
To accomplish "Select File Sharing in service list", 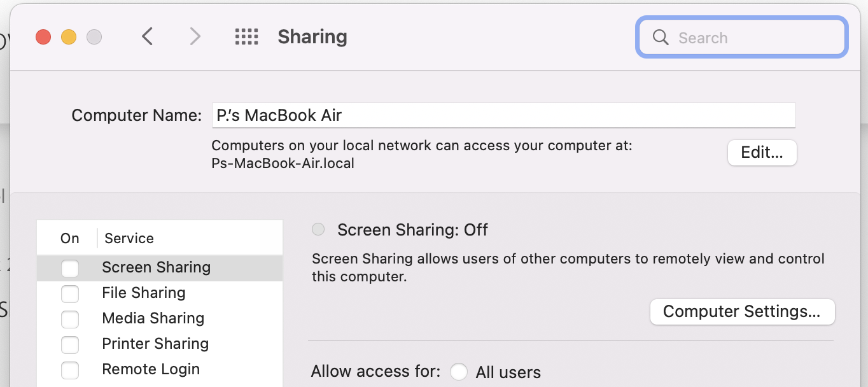I will pos(144,293).
